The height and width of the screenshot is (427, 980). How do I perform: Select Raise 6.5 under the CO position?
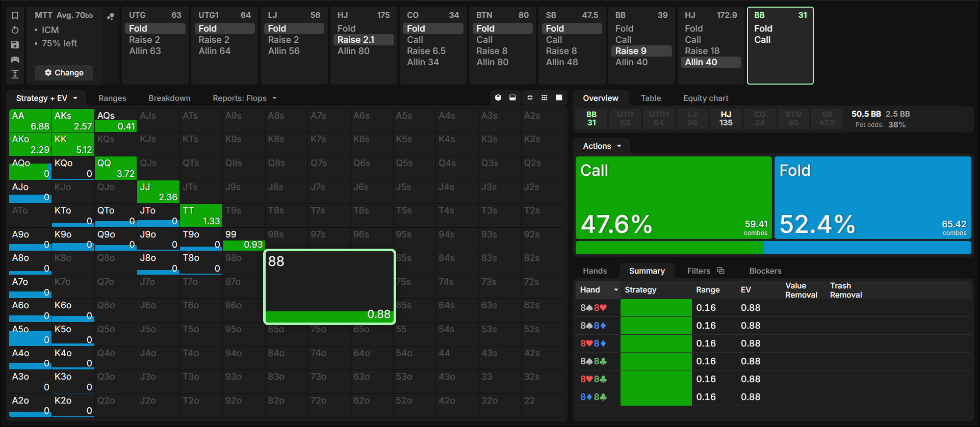click(426, 51)
